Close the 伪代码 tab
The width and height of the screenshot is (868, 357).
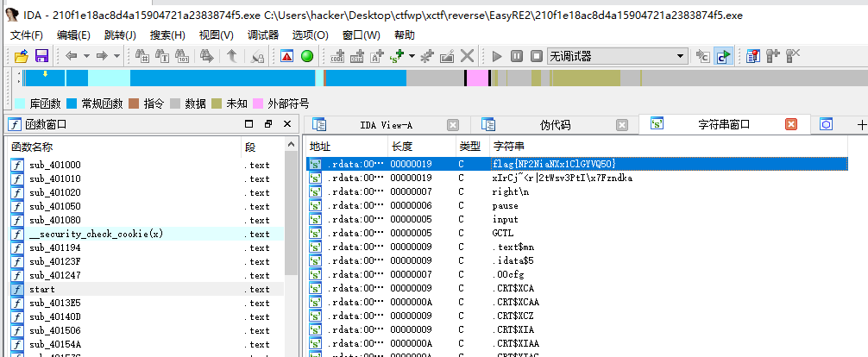[x=622, y=125]
